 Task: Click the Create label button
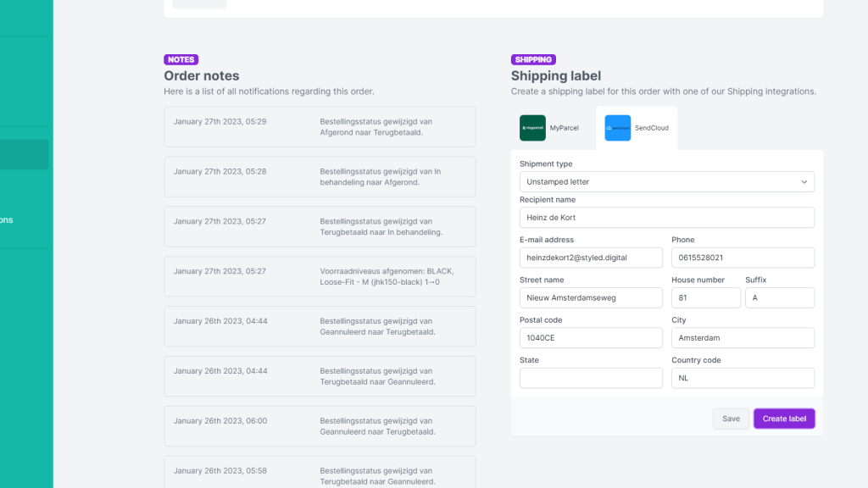click(x=784, y=419)
